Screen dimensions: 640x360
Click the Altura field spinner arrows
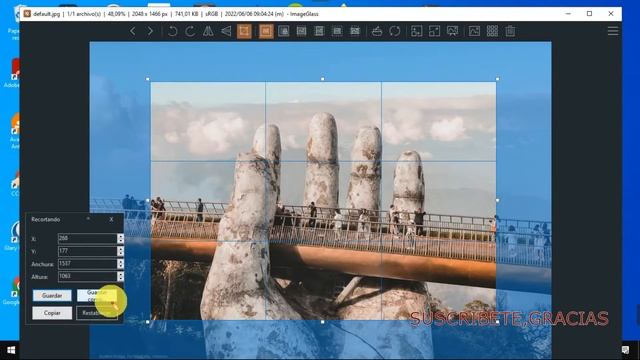click(120, 276)
